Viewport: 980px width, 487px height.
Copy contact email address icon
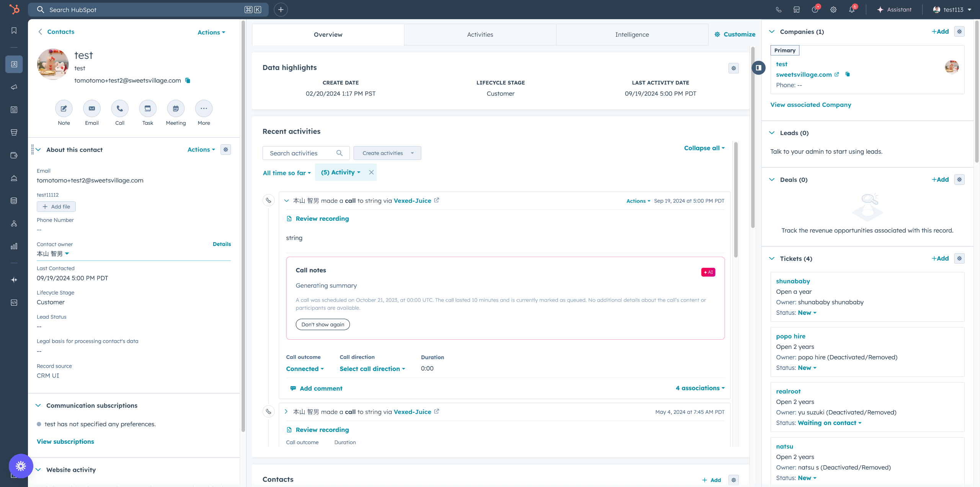(x=188, y=80)
